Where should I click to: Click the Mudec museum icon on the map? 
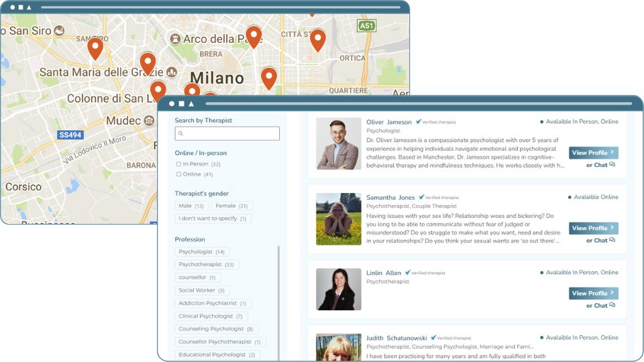(149, 121)
